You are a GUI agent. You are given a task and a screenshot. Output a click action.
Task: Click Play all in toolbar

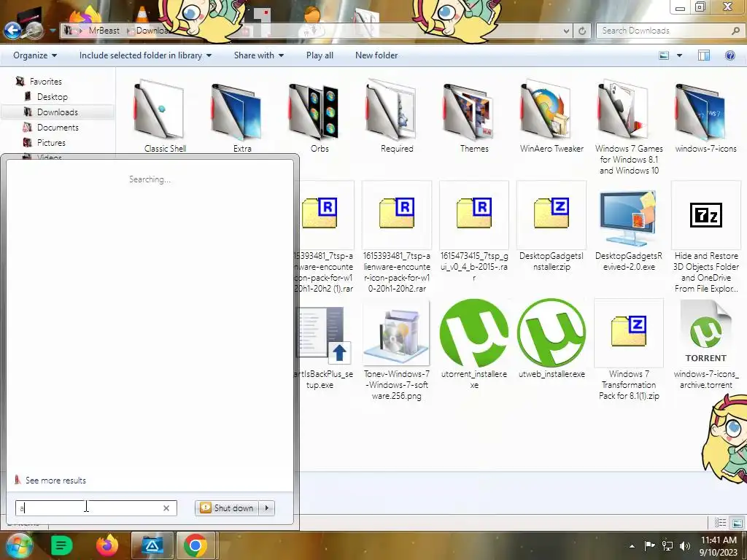coord(320,55)
